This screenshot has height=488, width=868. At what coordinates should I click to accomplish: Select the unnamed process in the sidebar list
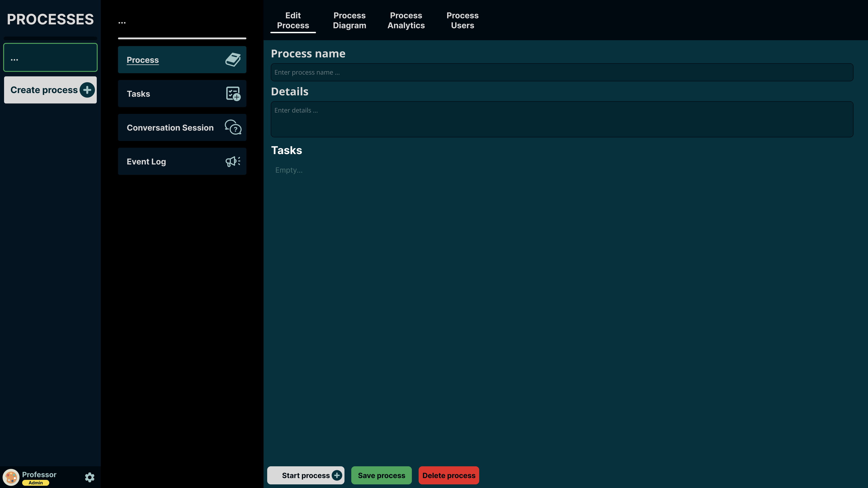[x=51, y=57]
